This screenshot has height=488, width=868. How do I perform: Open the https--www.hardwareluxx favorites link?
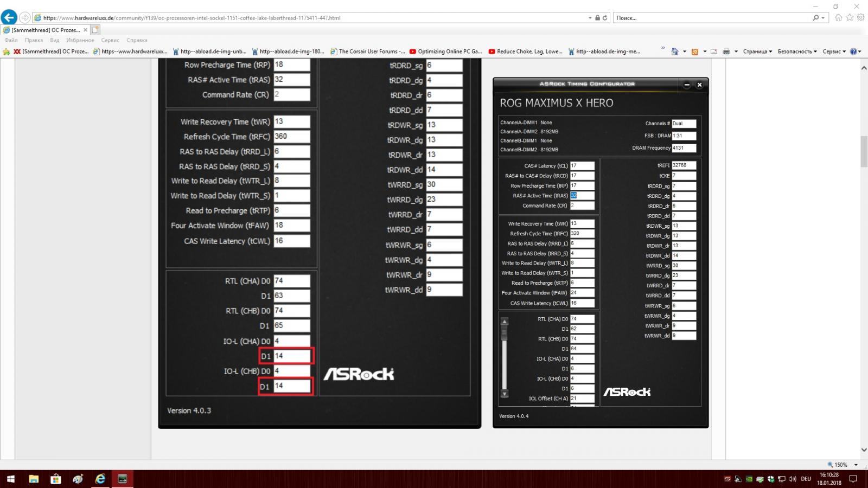pyautogui.click(x=130, y=52)
